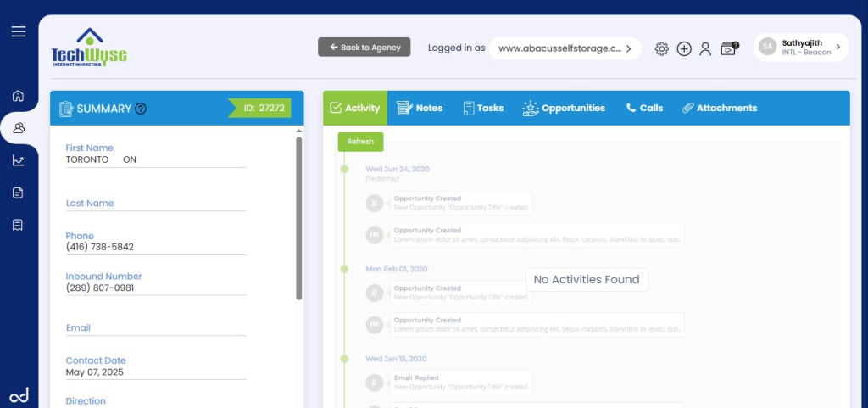Click the scroll up arrow in Summary panel
This screenshot has height=408, width=868.
[x=298, y=131]
